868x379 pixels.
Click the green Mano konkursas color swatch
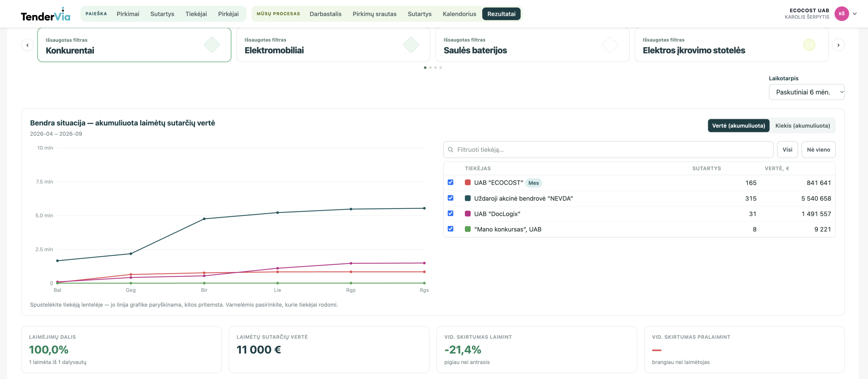[x=468, y=229]
